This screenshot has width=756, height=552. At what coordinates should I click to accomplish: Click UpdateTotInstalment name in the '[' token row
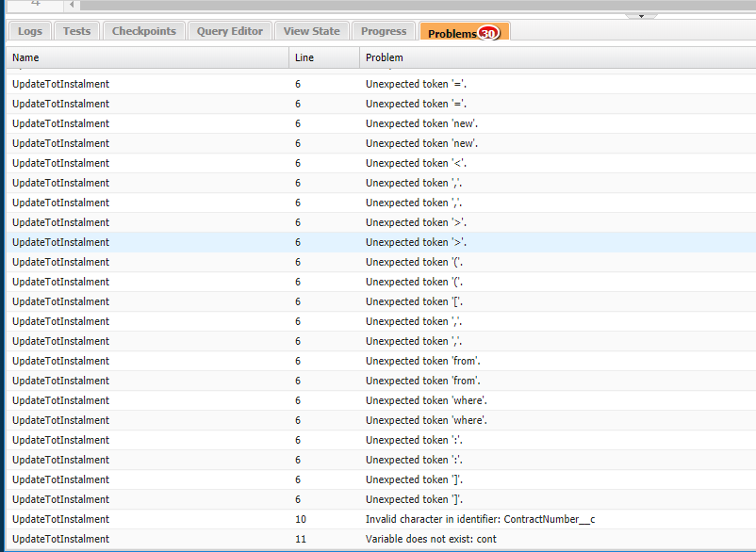click(x=60, y=301)
